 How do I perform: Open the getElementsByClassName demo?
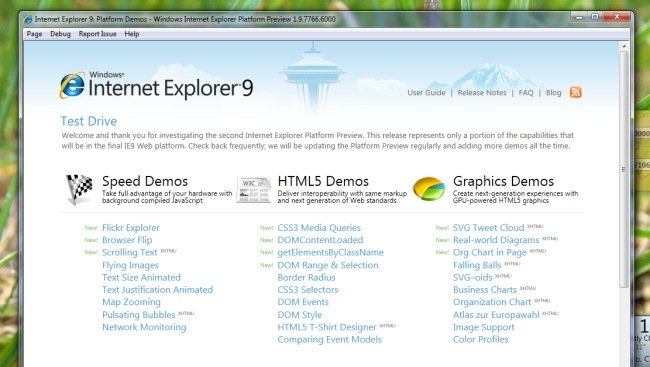point(330,252)
